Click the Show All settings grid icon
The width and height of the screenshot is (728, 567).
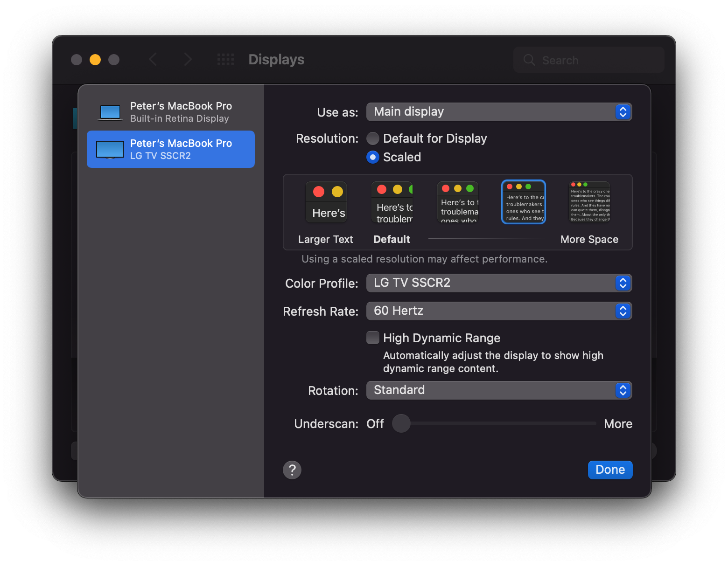coord(225,59)
